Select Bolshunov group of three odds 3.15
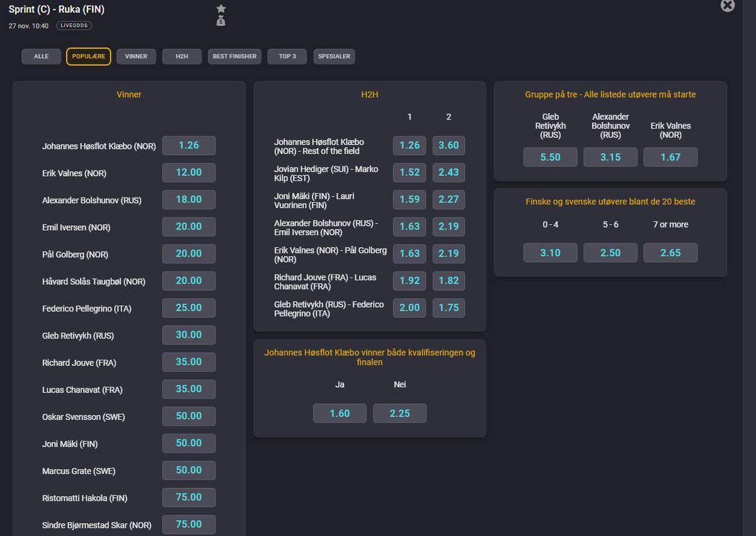Viewport: 756px width, 536px height. 610,158
